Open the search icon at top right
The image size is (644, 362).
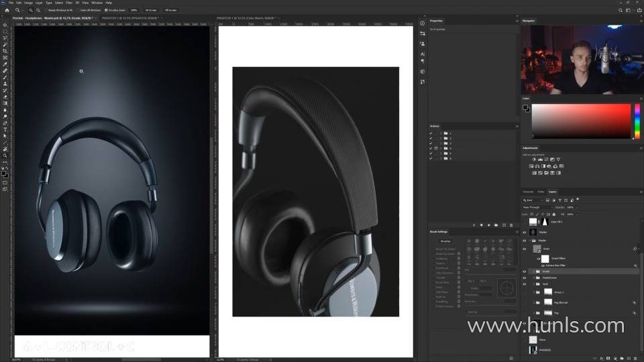click(x=620, y=10)
